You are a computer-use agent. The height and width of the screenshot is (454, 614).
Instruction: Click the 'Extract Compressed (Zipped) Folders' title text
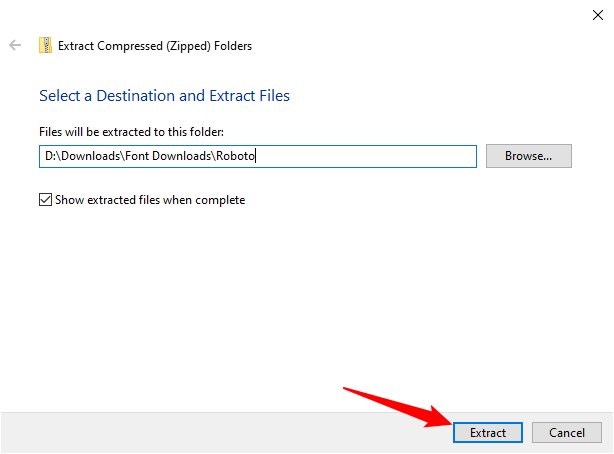pos(155,45)
